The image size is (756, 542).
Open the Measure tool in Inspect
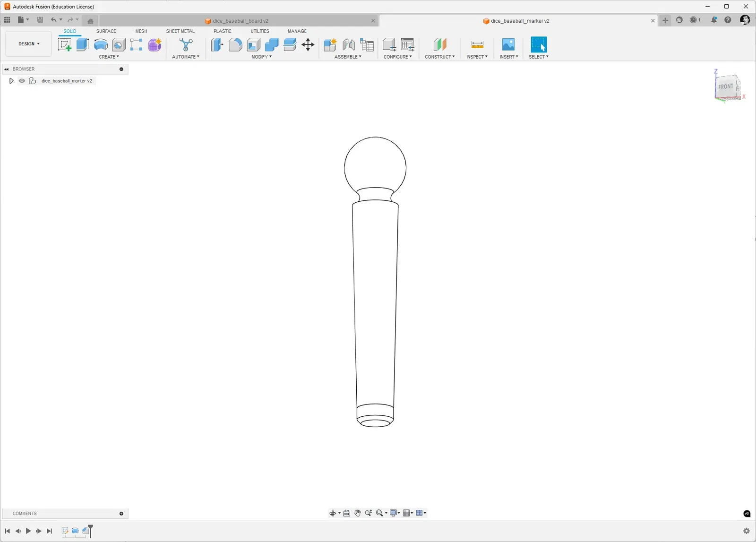[477, 44]
